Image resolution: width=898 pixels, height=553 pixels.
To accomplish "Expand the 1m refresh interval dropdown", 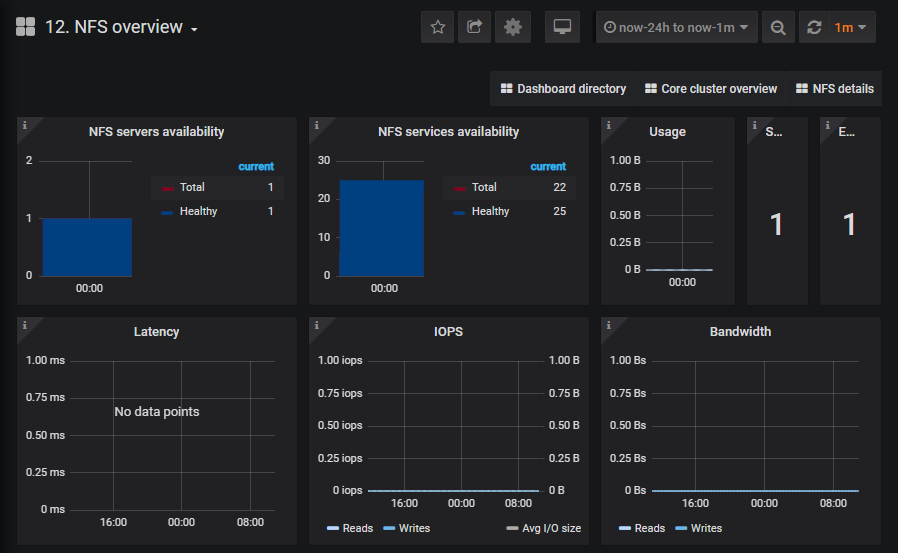I will click(x=850, y=27).
